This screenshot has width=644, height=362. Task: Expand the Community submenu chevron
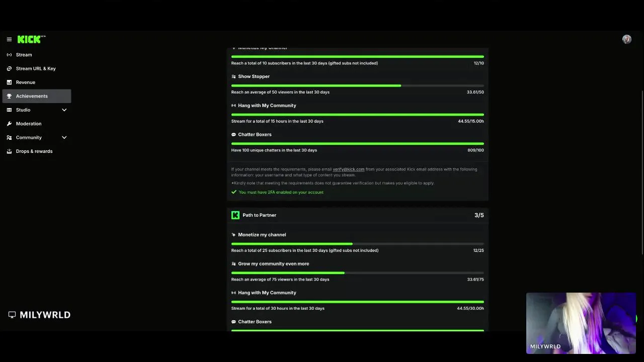pos(64,137)
